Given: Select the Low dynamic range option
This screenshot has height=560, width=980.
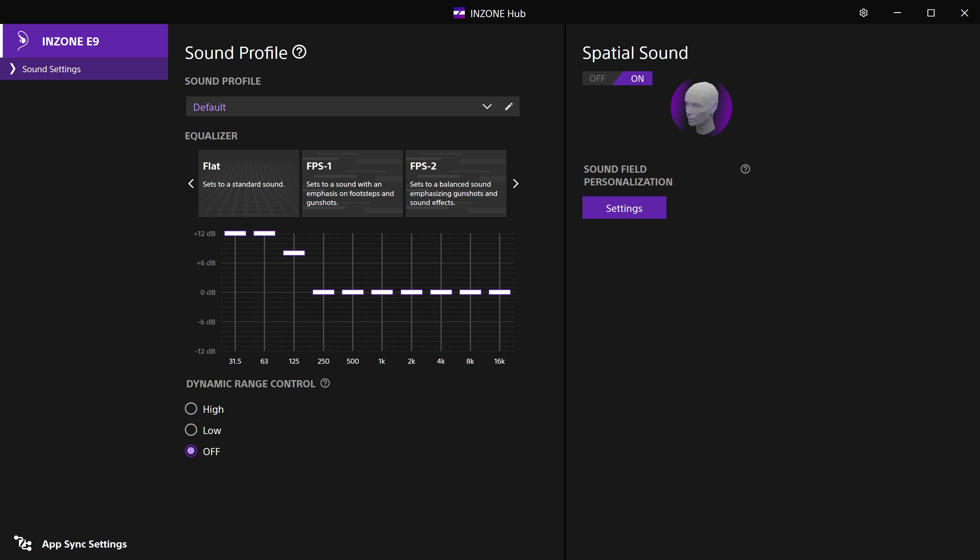Looking at the screenshot, I should [191, 430].
